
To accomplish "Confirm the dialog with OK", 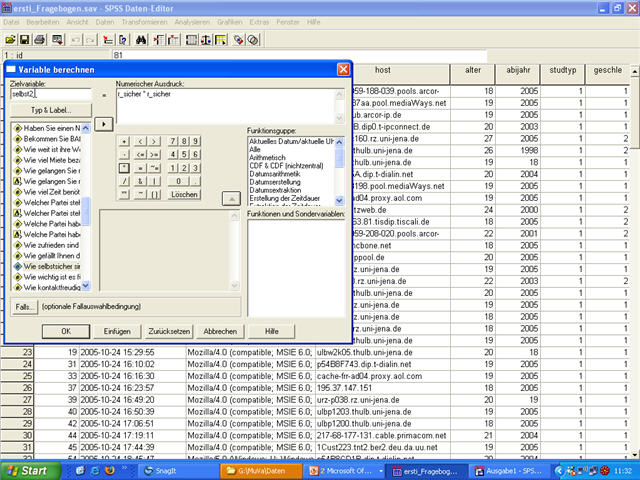I will [65, 331].
